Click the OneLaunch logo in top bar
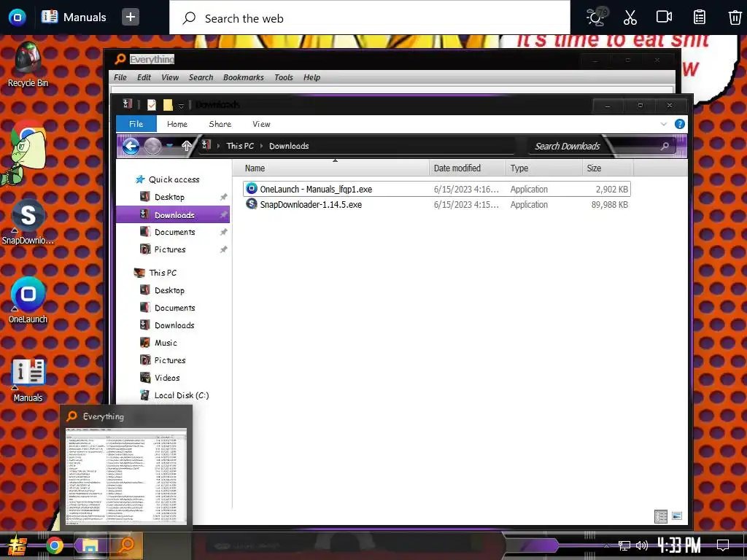The image size is (747, 560). click(18, 17)
